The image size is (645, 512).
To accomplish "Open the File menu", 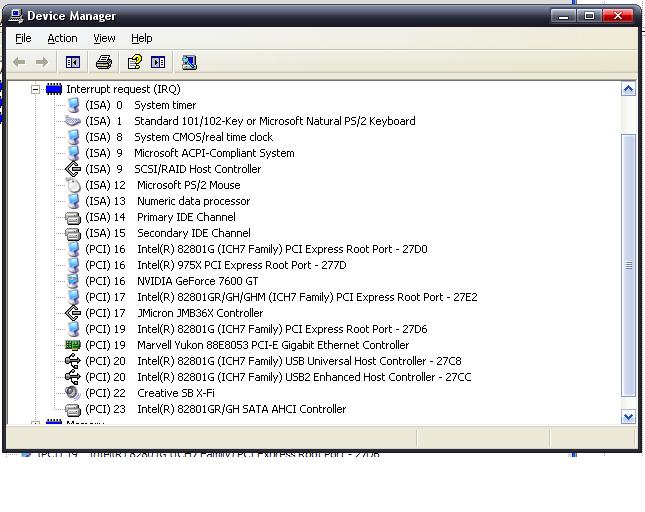I will (23, 38).
